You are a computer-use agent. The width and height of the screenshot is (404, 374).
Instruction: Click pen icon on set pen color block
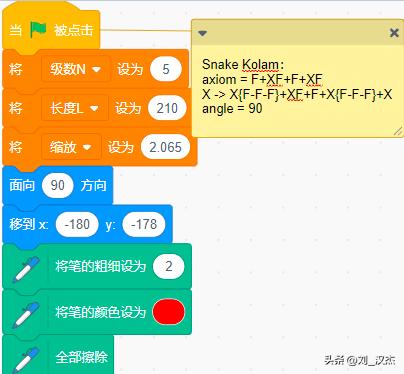click(x=26, y=315)
